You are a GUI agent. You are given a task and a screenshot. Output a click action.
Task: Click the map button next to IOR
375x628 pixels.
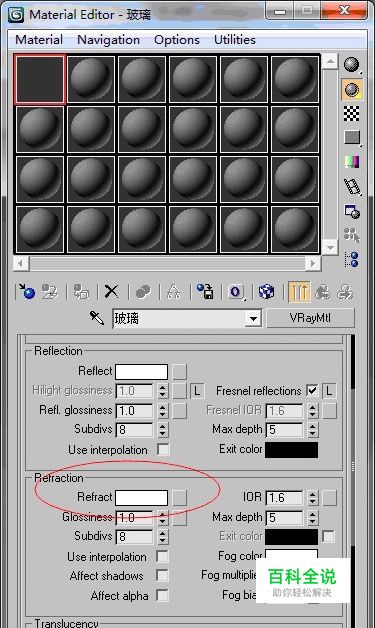pos(329,498)
